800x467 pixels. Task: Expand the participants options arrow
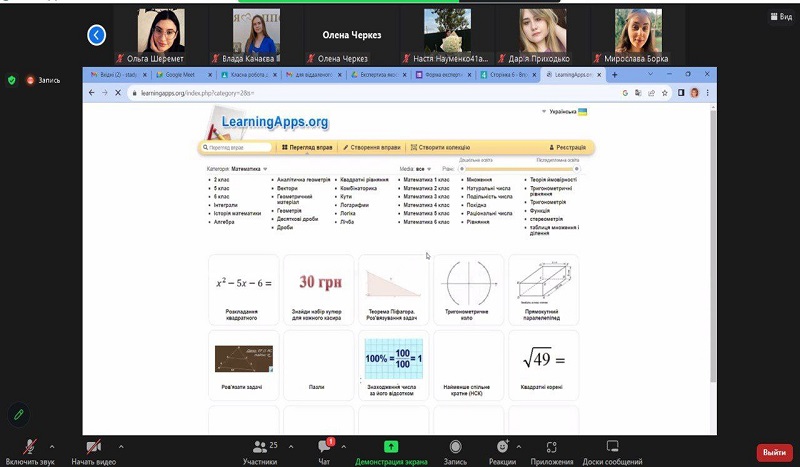[x=291, y=447]
